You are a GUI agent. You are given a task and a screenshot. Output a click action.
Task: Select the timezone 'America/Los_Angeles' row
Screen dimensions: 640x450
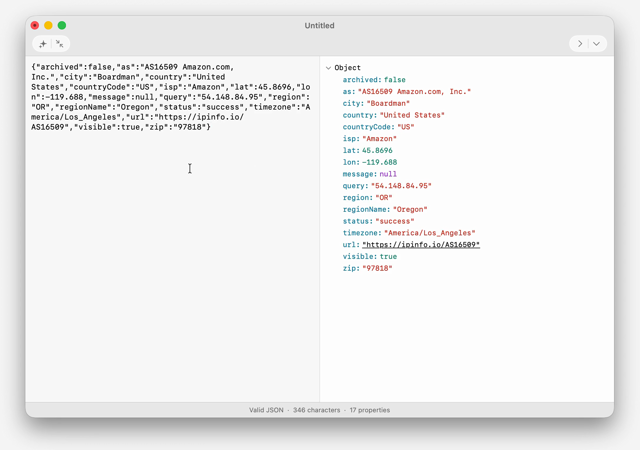pos(409,233)
